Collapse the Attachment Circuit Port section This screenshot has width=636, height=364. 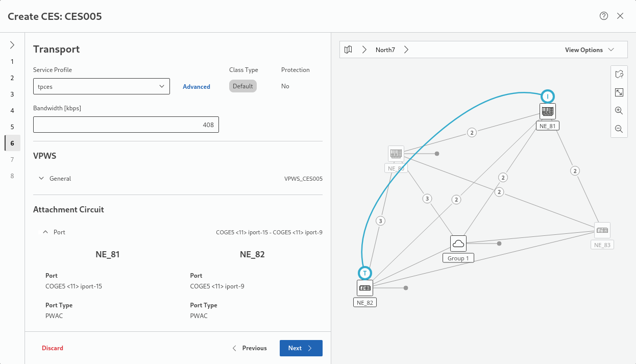pos(45,232)
